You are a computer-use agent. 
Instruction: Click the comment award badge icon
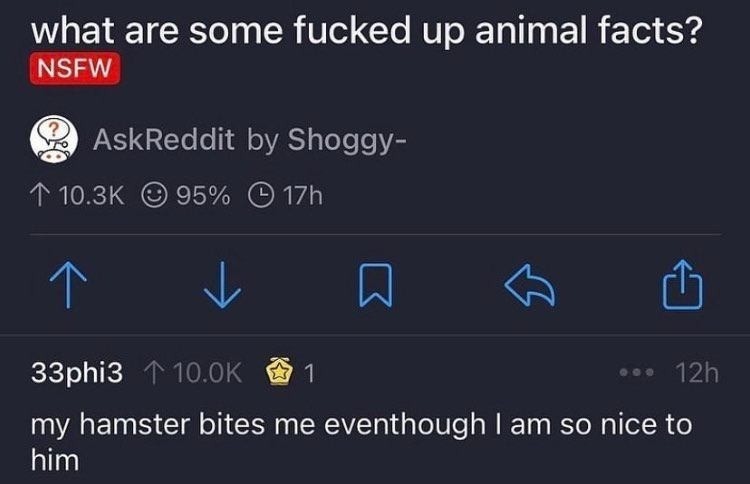pyautogui.click(x=279, y=374)
